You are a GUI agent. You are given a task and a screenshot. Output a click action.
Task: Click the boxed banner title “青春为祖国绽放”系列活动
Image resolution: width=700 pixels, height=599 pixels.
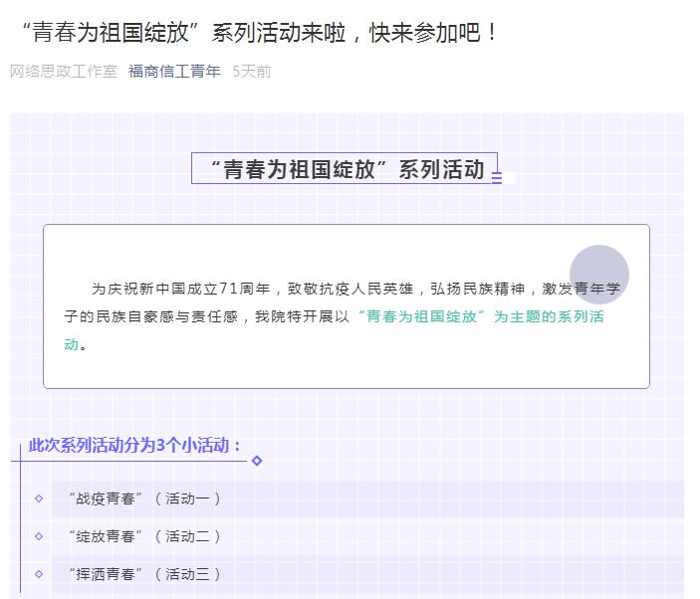345,169
